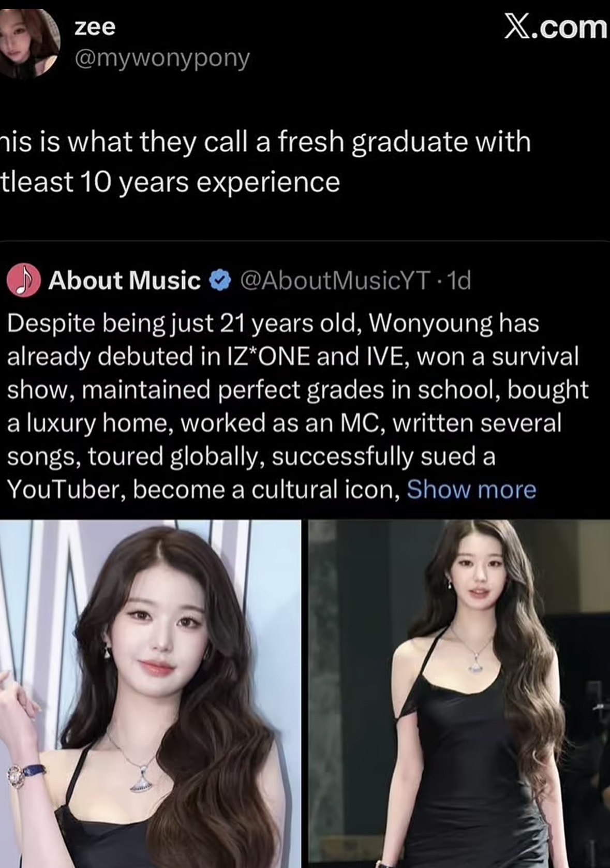Open the zee display name
Image resolution: width=610 pixels, height=868 pixels.
point(95,27)
